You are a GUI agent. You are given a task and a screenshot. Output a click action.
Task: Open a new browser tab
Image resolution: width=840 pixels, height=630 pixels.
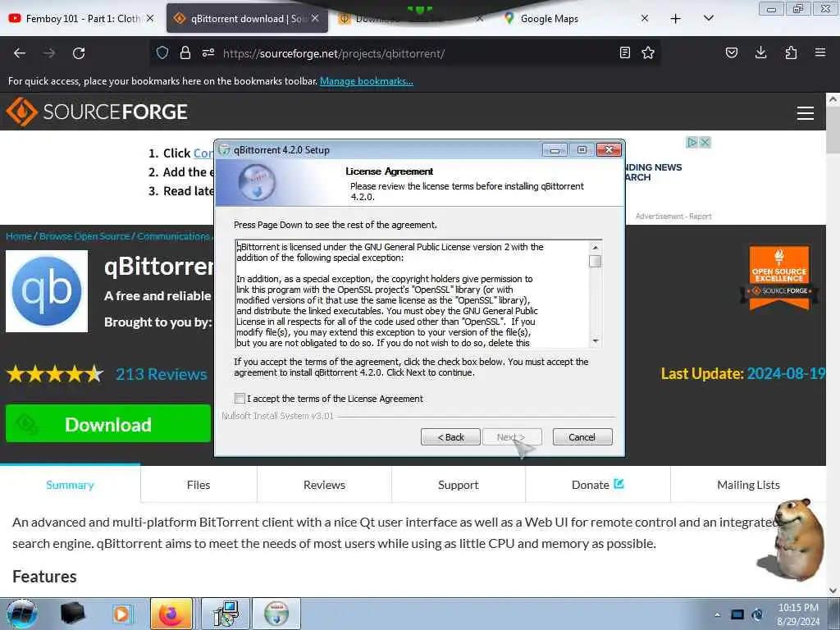tap(676, 19)
